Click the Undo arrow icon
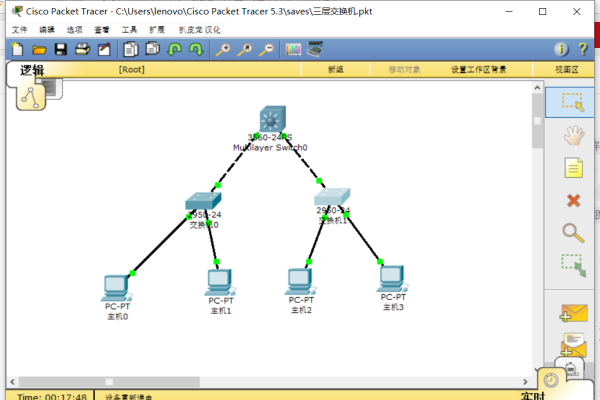The image size is (600, 400). [174, 49]
